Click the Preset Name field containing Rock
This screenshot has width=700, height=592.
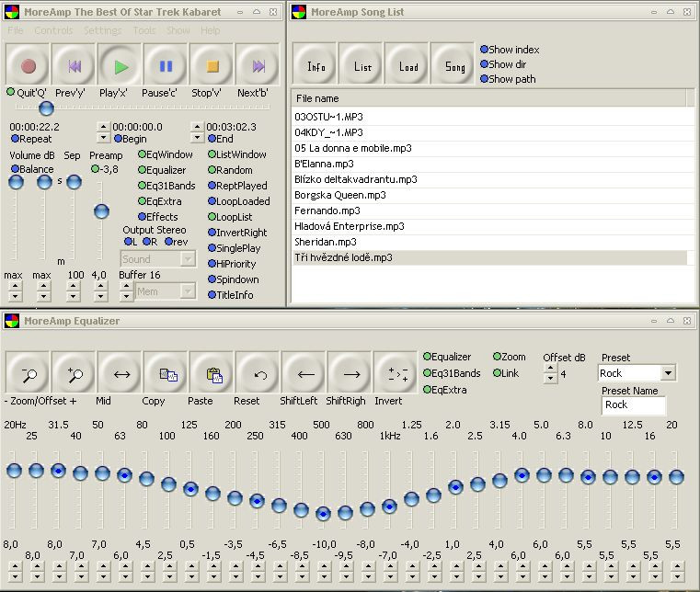click(634, 405)
